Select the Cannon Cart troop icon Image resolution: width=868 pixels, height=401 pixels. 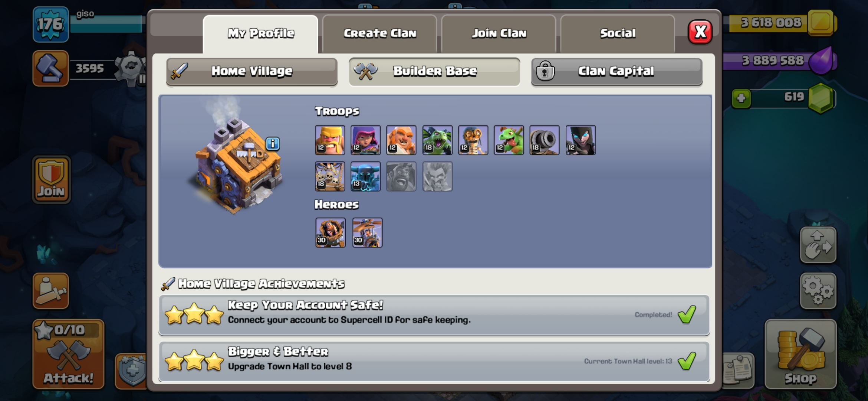click(544, 140)
